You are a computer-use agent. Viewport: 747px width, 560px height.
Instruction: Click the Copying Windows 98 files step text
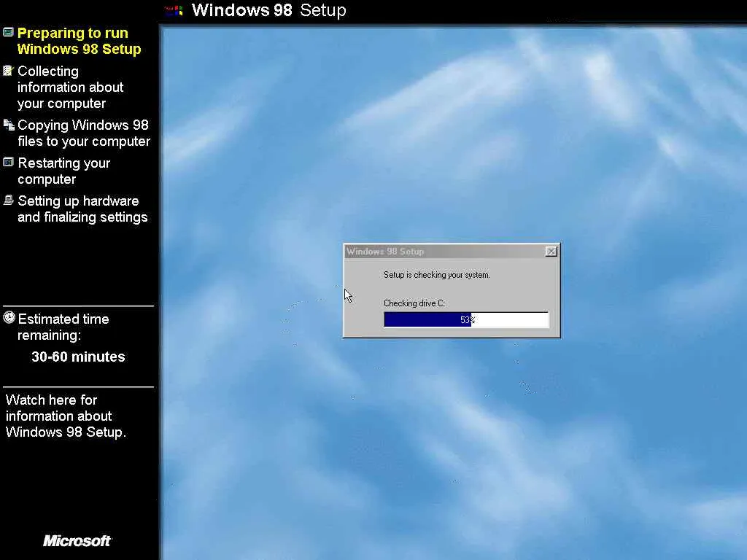84,133
